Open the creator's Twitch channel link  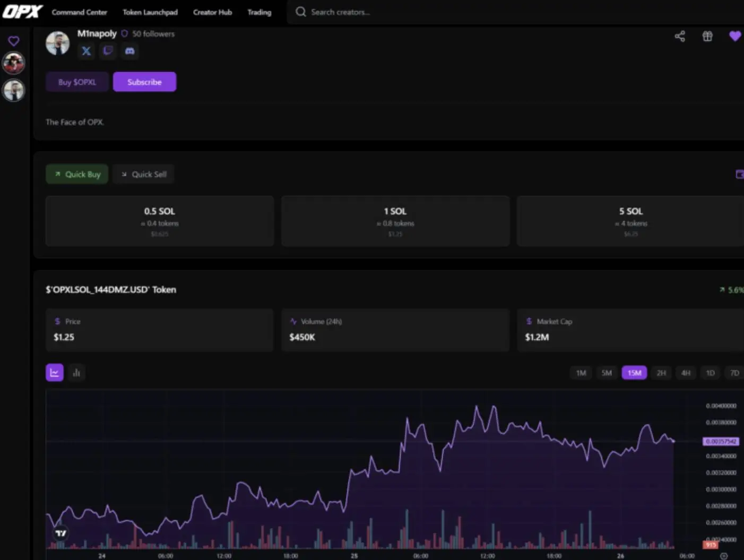108,51
